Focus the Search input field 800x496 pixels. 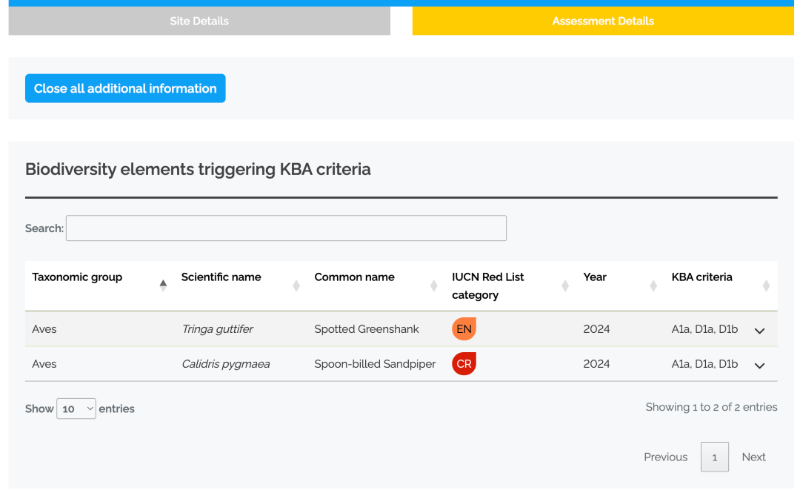tap(286, 228)
